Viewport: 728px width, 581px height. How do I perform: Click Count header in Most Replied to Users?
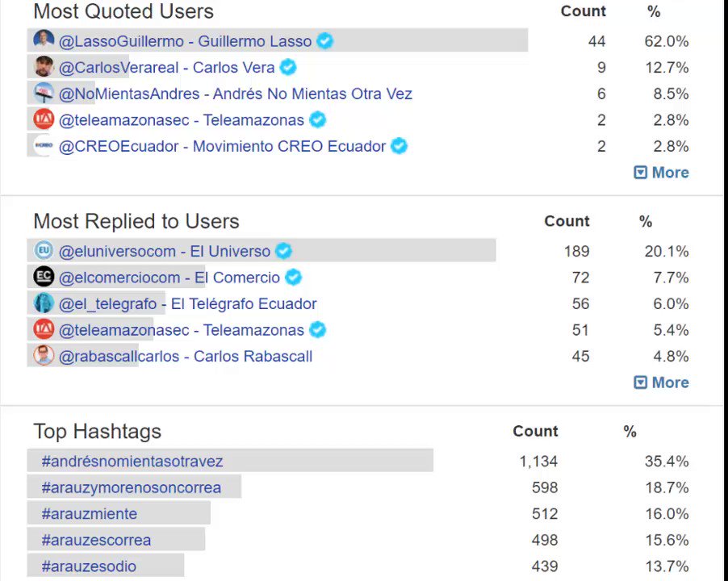pyautogui.click(x=567, y=221)
